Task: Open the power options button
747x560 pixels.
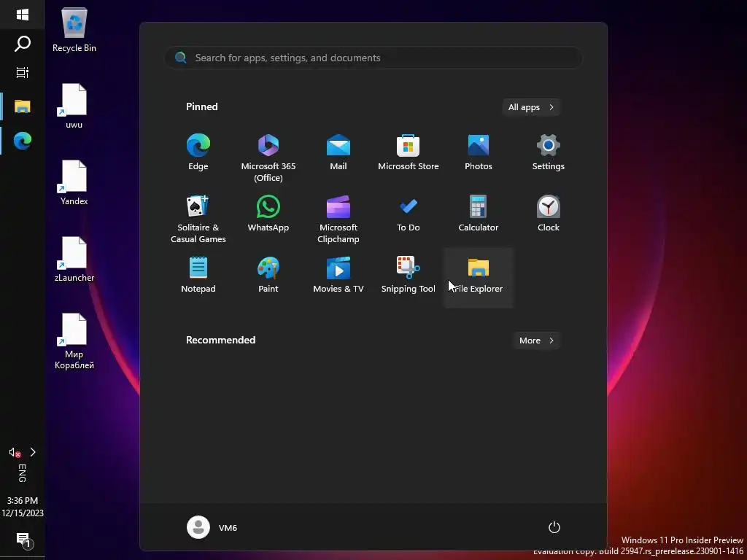Action: click(x=554, y=528)
